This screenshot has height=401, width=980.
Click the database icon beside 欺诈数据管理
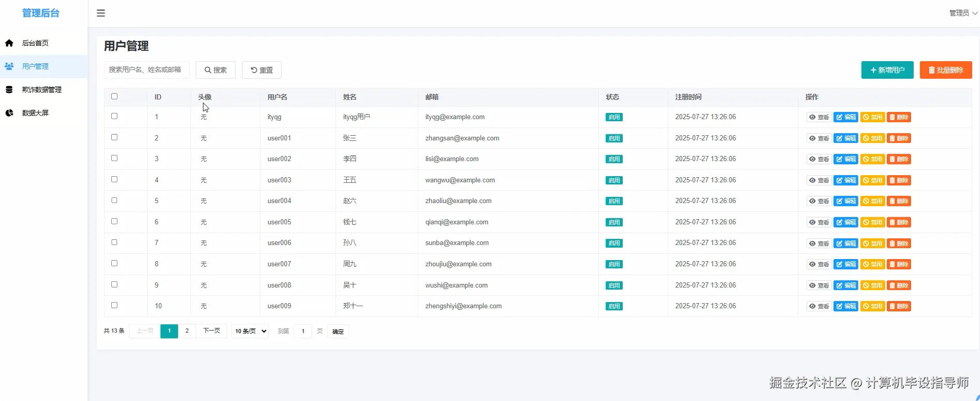pos(9,90)
